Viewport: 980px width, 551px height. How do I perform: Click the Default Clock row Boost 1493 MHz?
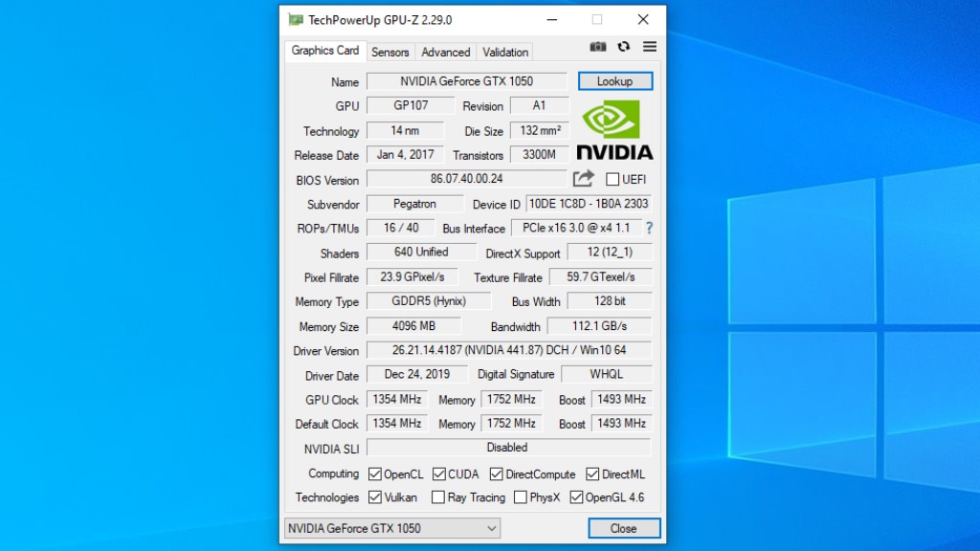(x=621, y=424)
